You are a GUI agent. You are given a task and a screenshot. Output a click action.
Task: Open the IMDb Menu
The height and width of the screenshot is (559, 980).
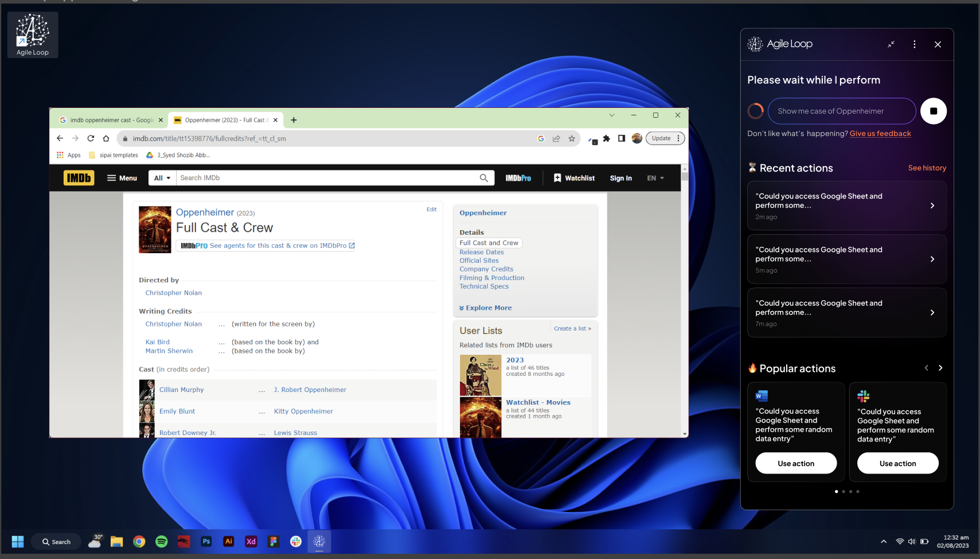point(122,178)
